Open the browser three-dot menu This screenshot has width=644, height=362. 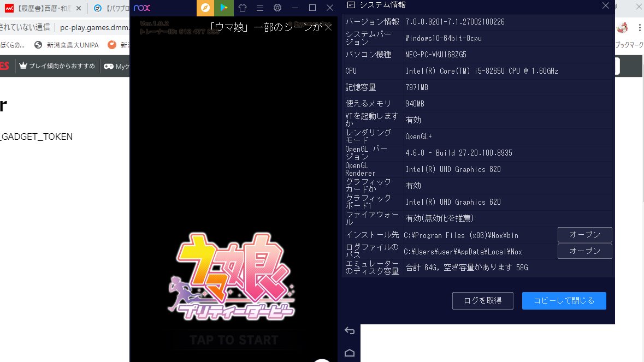[x=640, y=27]
